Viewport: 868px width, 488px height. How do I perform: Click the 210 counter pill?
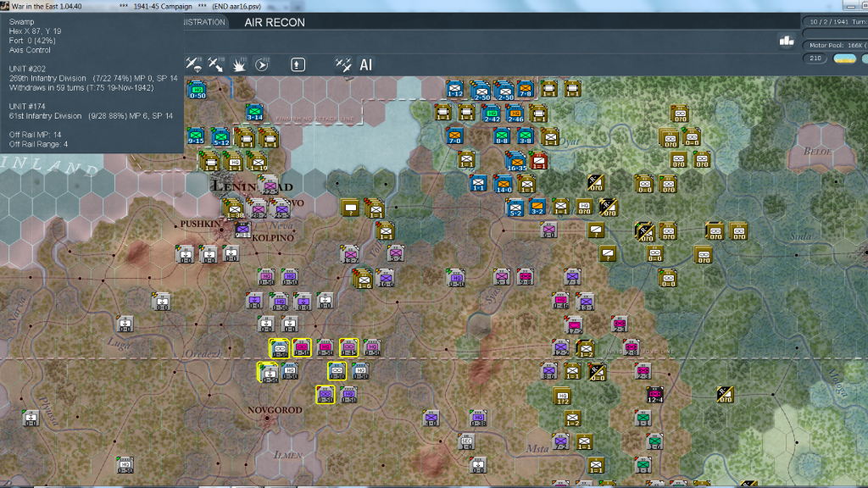pyautogui.click(x=816, y=58)
